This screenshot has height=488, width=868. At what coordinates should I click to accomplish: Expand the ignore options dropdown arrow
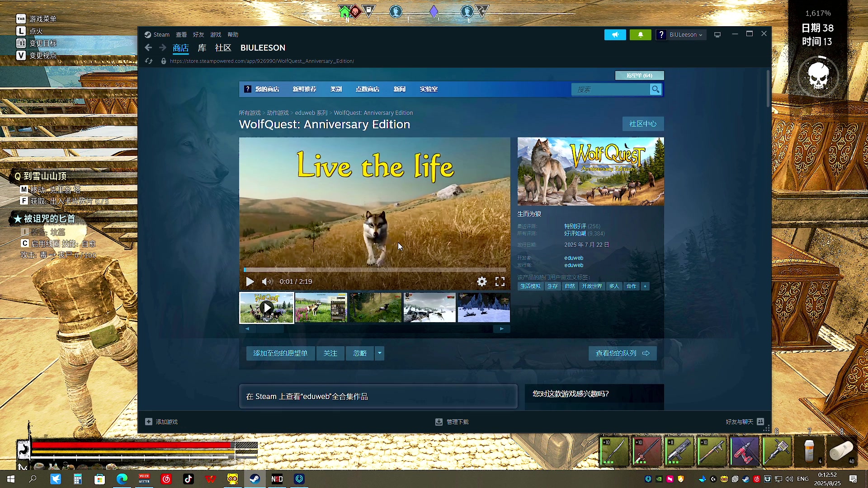379,353
